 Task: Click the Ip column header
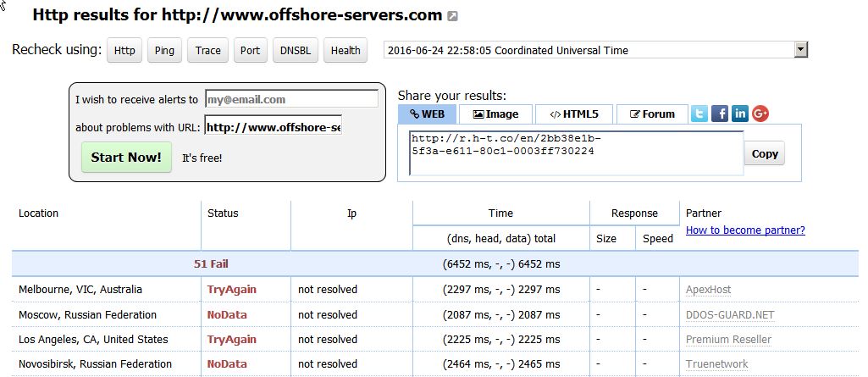[351, 213]
